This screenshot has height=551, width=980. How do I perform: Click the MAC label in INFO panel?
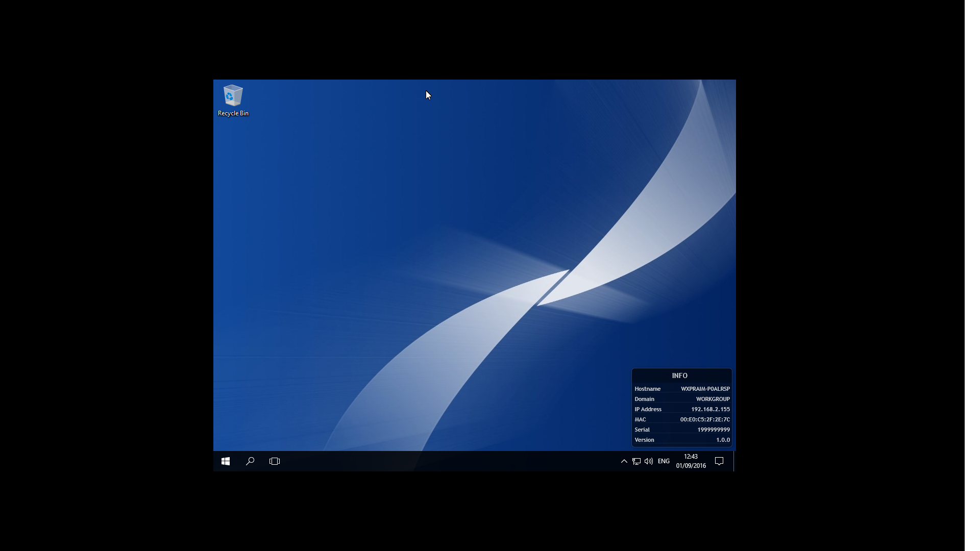[640, 419]
